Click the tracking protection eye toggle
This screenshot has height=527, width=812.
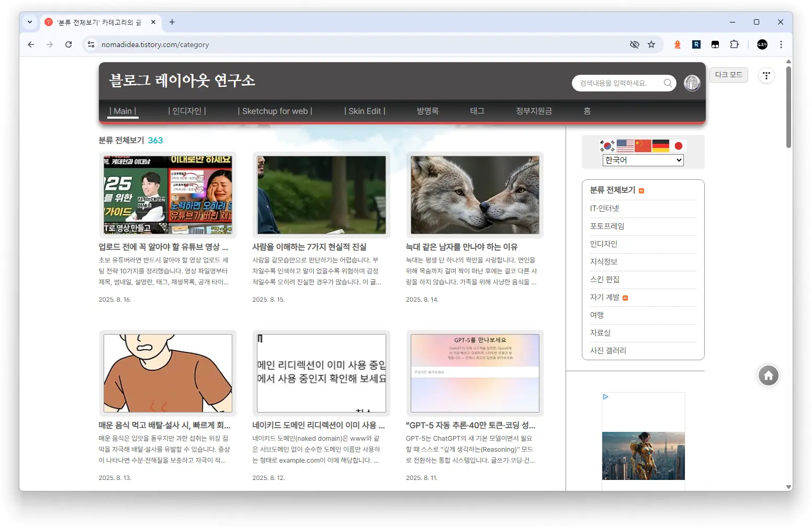point(634,44)
